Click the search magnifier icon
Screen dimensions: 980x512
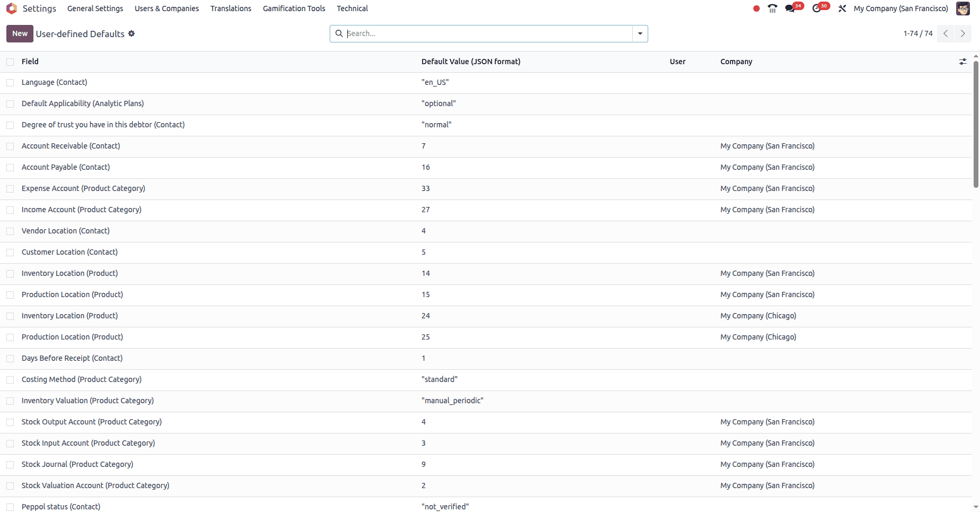pyautogui.click(x=339, y=33)
